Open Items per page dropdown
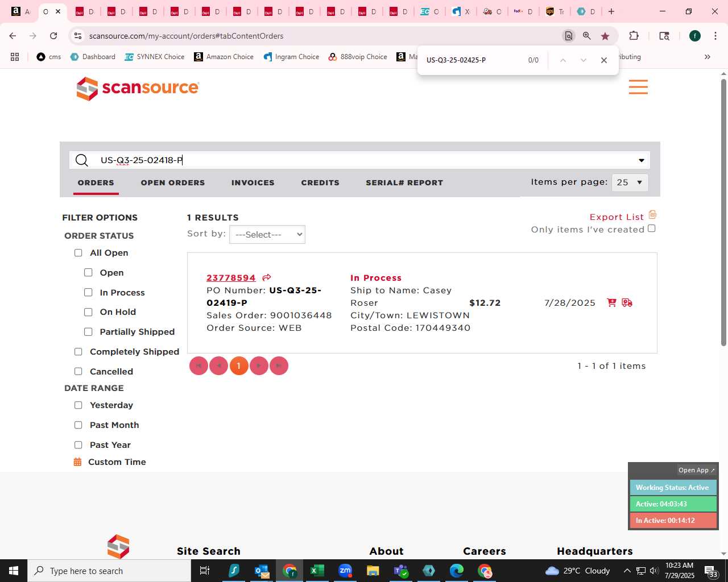The height and width of the screenshot is (582, 728). click(630, 182)
